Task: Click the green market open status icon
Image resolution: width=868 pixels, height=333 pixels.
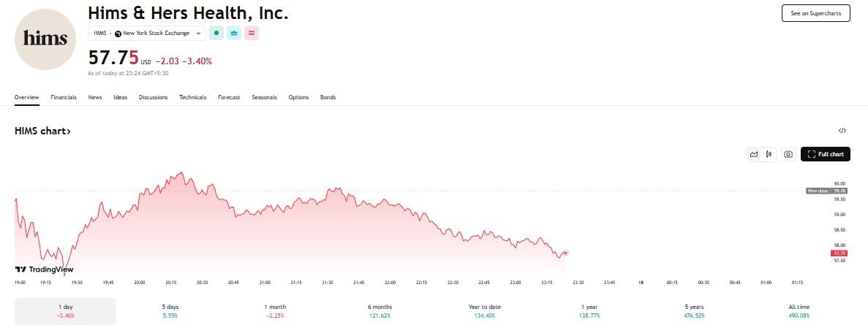Action: pyautogui.click(x=216, y=33)
